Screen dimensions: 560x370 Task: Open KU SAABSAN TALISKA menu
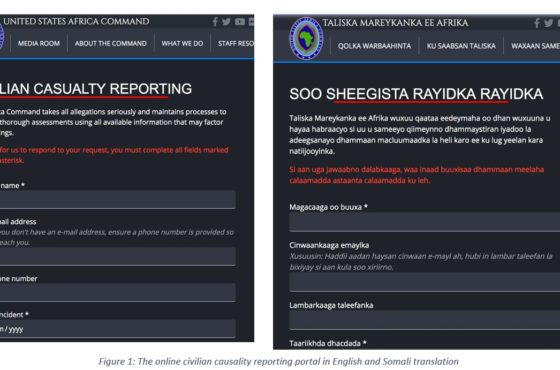pyautogui.click(x=461, y=46)
